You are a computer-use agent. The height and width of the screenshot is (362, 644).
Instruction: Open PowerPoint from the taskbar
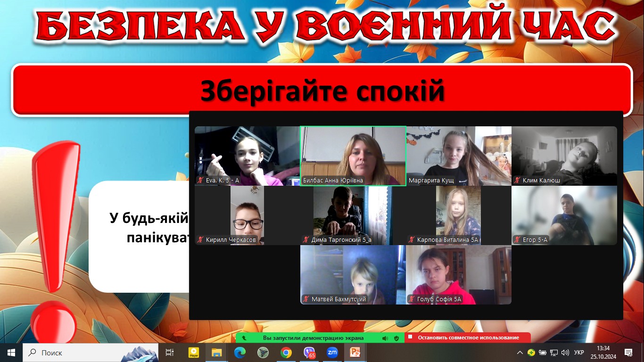click(355, 352)
